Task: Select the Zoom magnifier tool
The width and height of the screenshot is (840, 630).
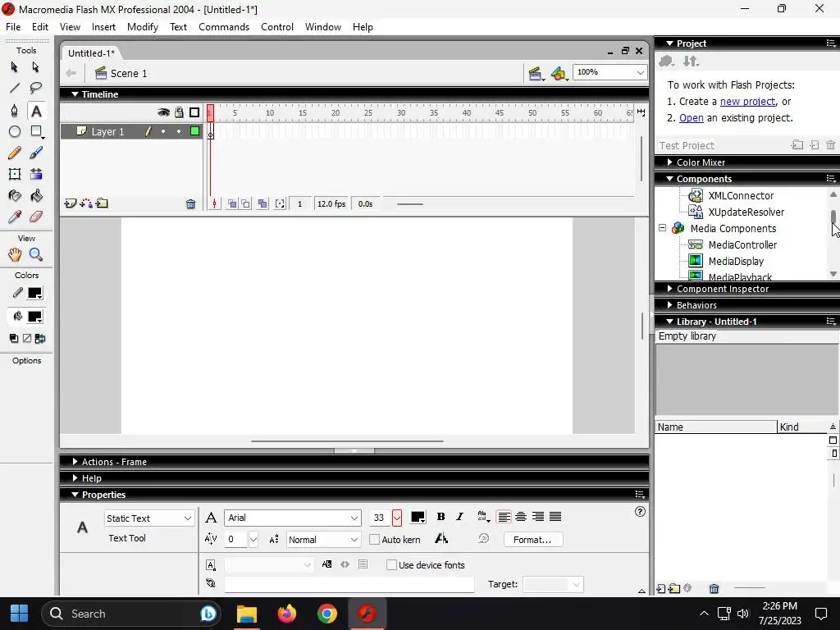Action: tap(36, 254)
